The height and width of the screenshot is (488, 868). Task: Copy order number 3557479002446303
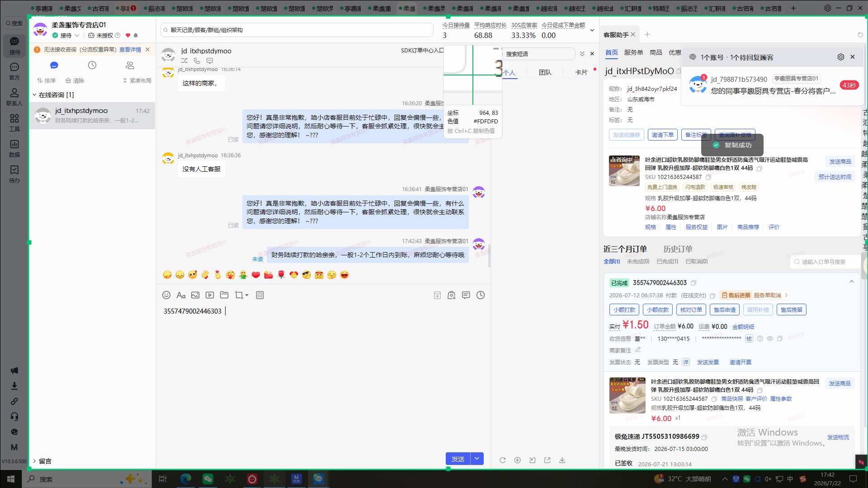point(693,283)
